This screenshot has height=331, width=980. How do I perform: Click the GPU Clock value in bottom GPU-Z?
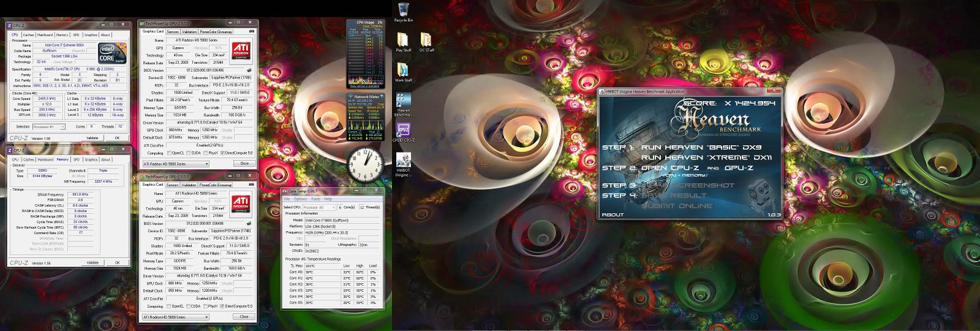coord(175,283)
